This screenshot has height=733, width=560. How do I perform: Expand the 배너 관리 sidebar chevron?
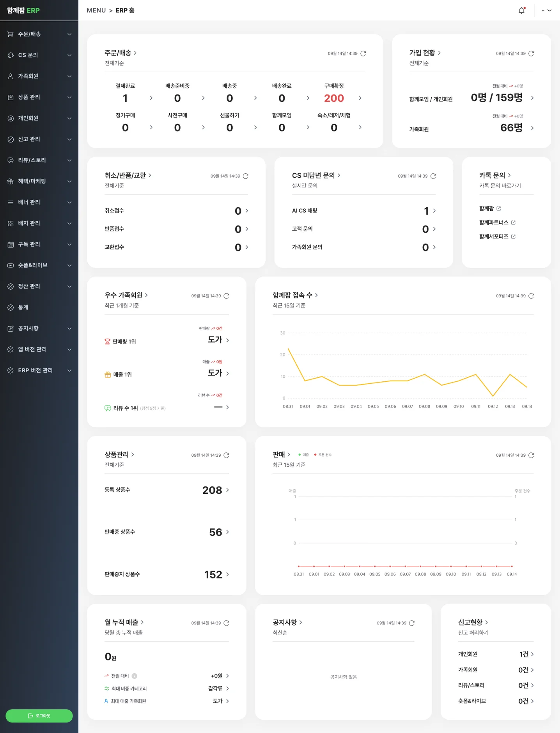(x=69, y=202)
